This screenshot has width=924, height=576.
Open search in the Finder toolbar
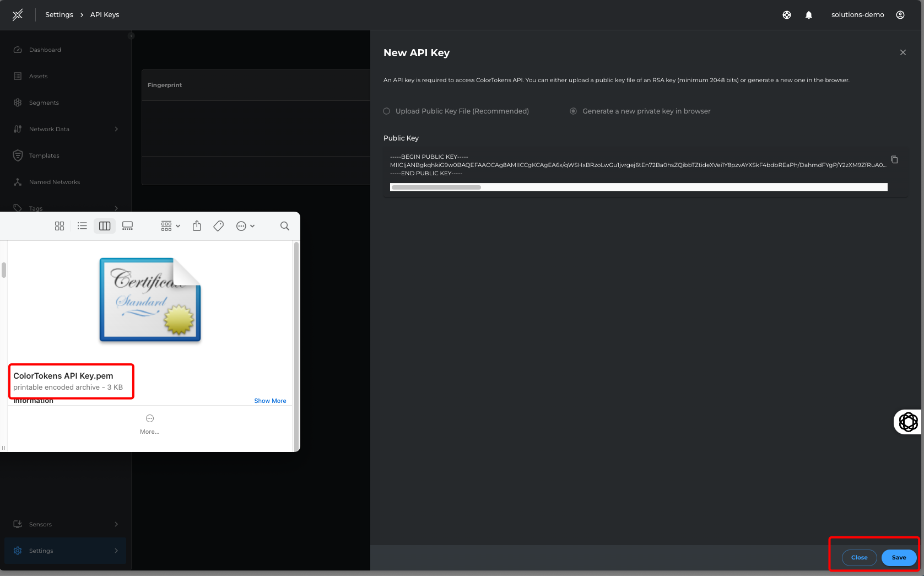(284, 226)
